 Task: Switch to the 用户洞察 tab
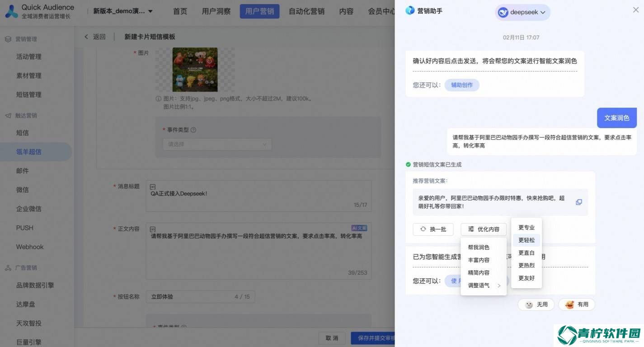point(216,11)
